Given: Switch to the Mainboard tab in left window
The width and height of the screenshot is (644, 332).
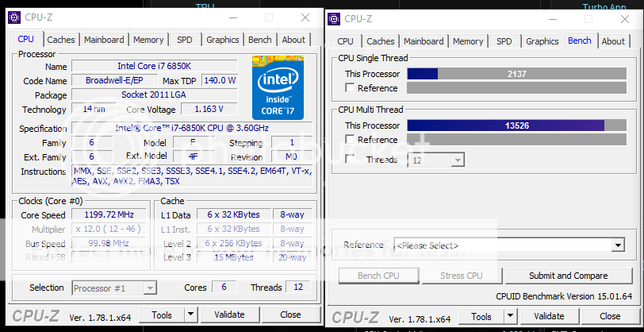Looking at the screenshot, I should coord(104,40).
